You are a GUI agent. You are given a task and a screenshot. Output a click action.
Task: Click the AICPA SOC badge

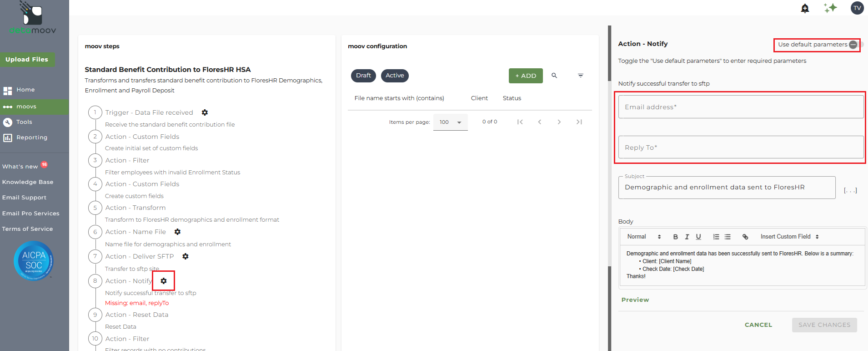click(x=34, y=261)
